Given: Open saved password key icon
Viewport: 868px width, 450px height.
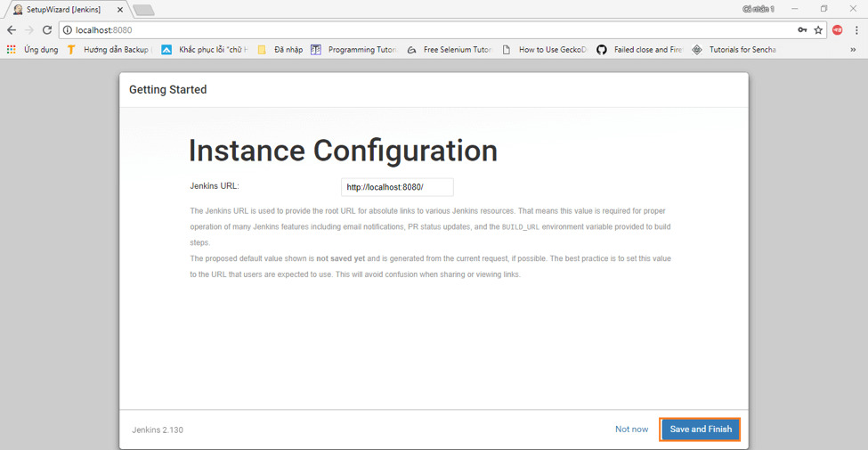Looking at the screenshot, I should click(x=802, y=30).
